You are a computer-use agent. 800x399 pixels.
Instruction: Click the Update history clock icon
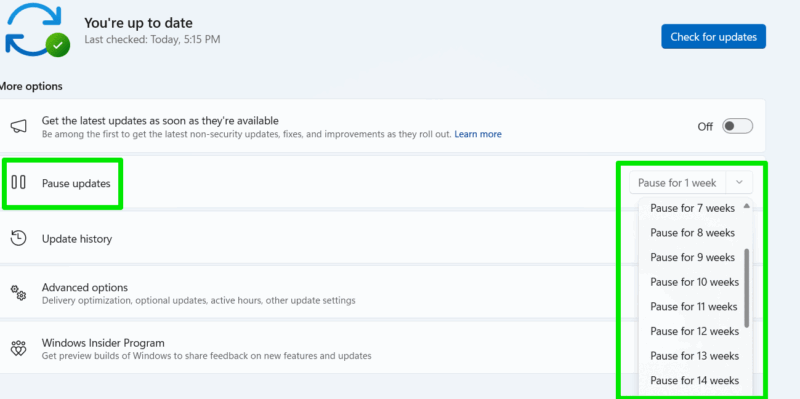[18, 238]
